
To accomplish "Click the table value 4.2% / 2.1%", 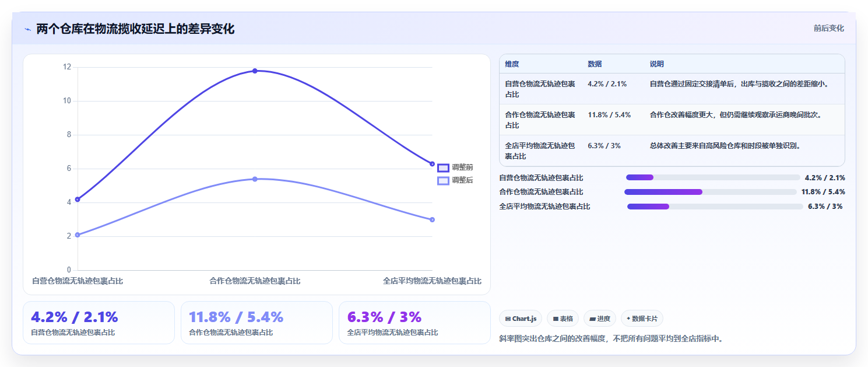I will coord(607,84).
